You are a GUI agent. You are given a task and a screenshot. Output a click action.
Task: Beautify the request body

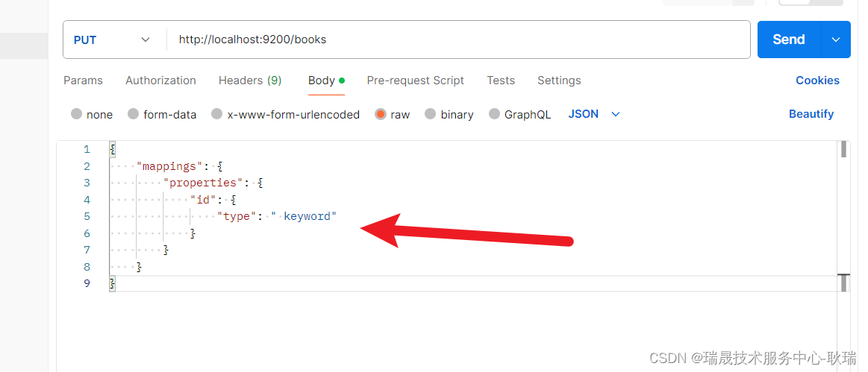811,114
